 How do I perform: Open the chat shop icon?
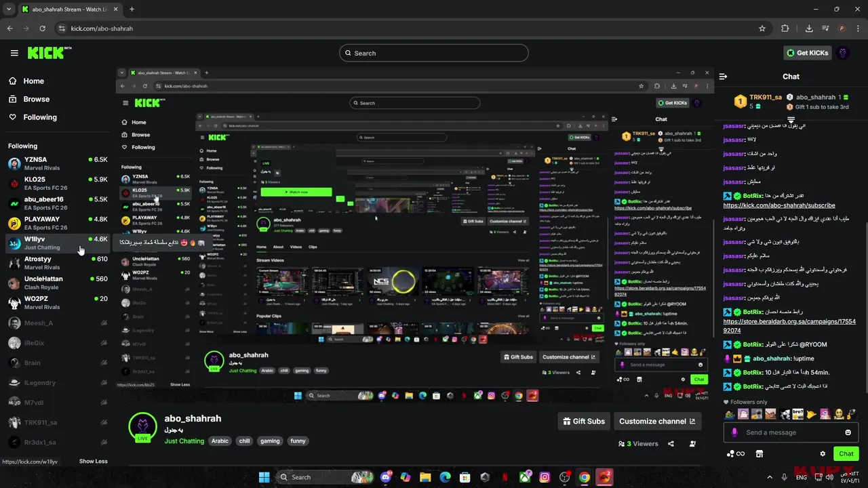click(x=759, y=454)
